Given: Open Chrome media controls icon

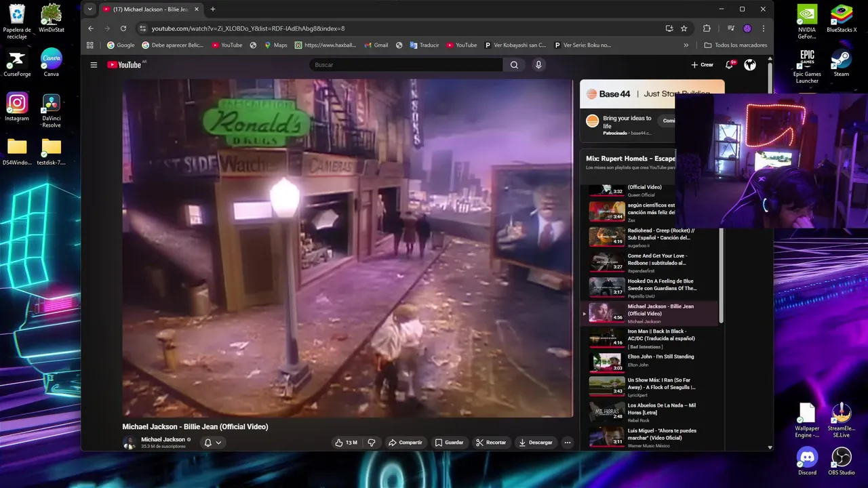Looking at the screenshot, I should pyautogui.click(x=730, y=28).
